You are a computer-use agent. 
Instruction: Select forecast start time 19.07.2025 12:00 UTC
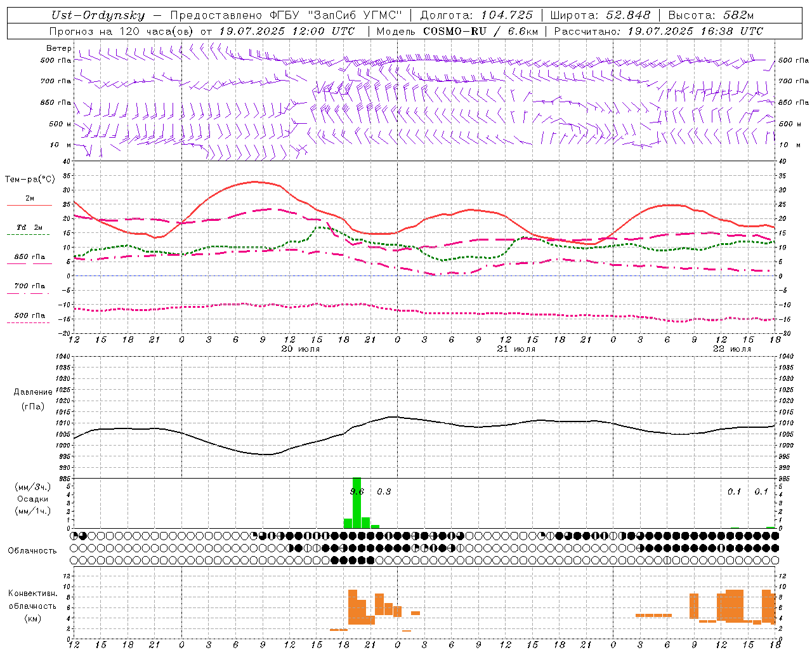287,31
